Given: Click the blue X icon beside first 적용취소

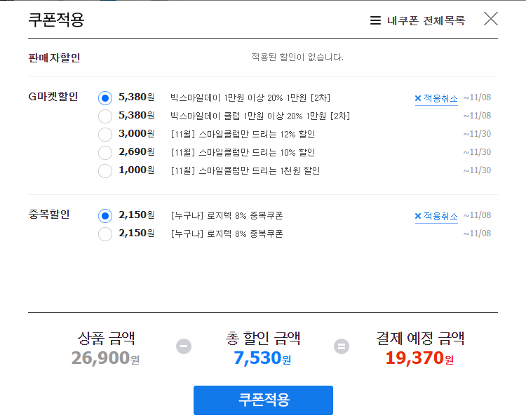Looking at the screenshot, I should (418, 98).
